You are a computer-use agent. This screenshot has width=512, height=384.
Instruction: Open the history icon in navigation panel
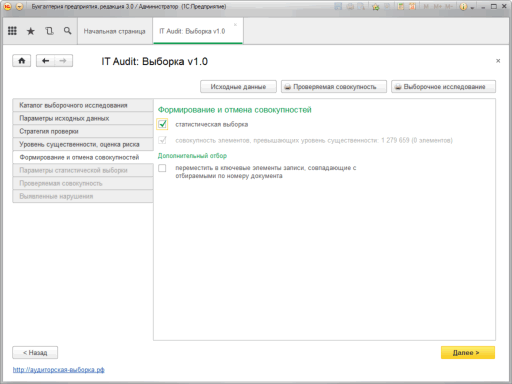(49, 31)
